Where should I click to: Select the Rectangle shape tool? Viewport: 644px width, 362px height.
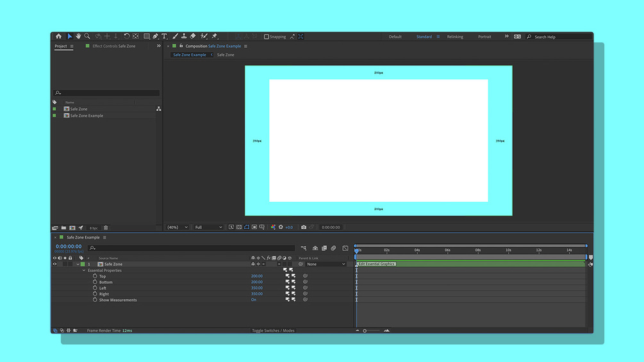coord(147,37)
